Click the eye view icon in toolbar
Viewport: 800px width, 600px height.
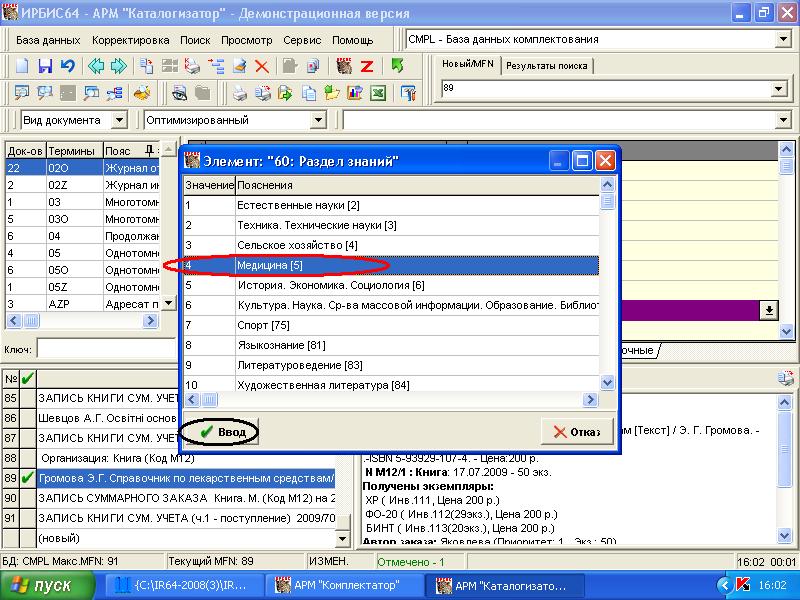click(x=179, y=93)
